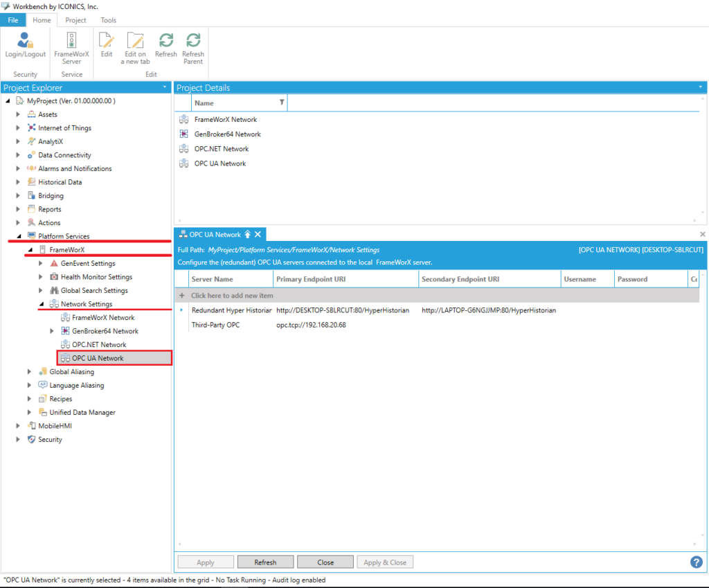The width and height of the screenshot is (709, 588).
Task: Select the Health Monitor Settings icon
Action: (54, 277)
